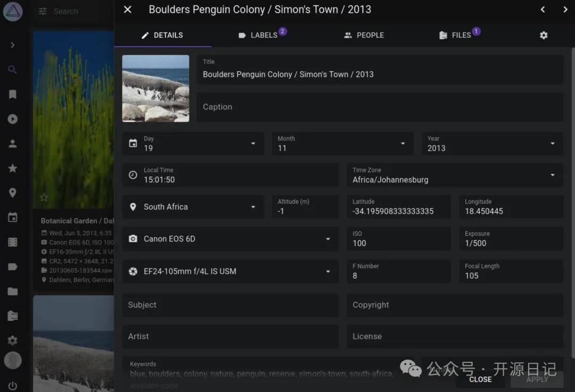Open the EF24-105mm lens dropdown
The height and width of the screenshot is (392, 575).
[x=328, y=271]
